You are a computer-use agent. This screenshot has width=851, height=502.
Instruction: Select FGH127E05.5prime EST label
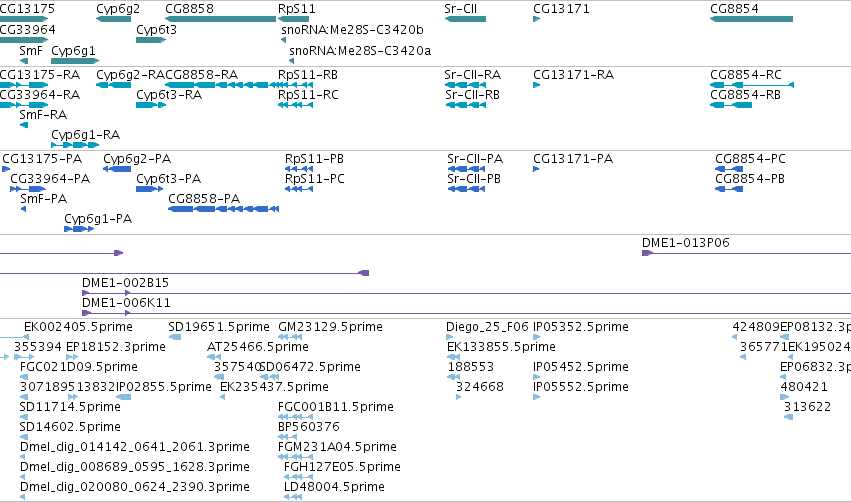point(342,468)
